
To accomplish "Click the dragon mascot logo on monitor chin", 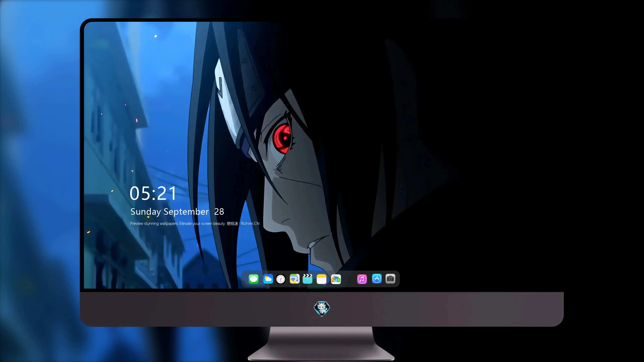I will tap(322, 309).
